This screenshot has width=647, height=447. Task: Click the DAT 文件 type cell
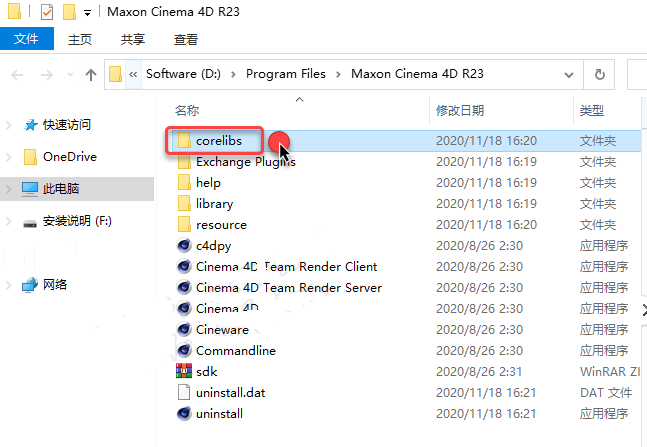[606, 393]
